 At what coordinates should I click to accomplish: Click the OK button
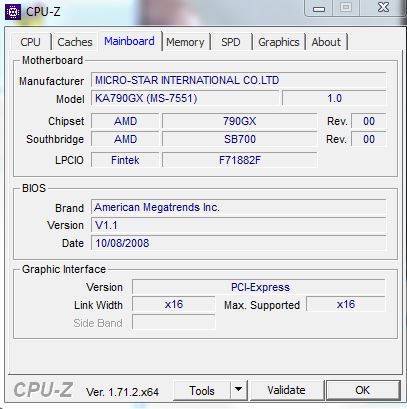363,390
